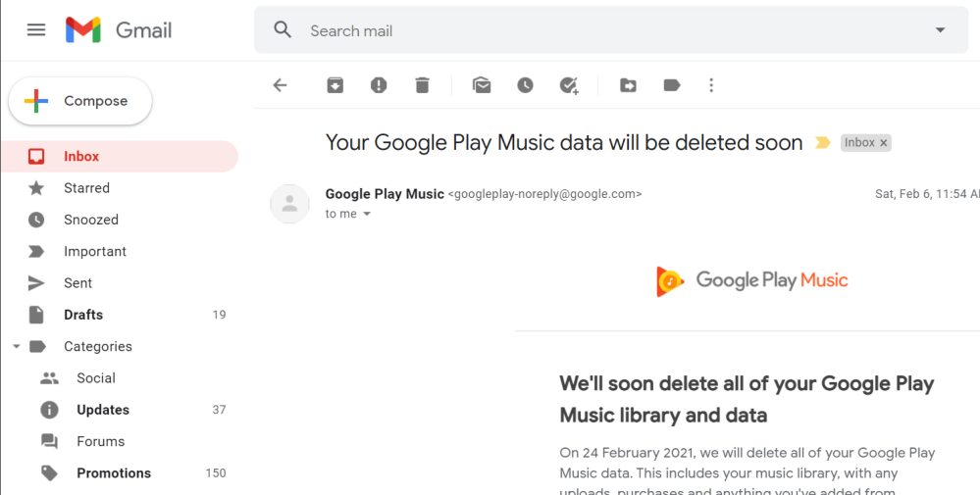Report email as spam
Image resolution: width=980 pixels, height=495 pixels.
tap(379, 85)
